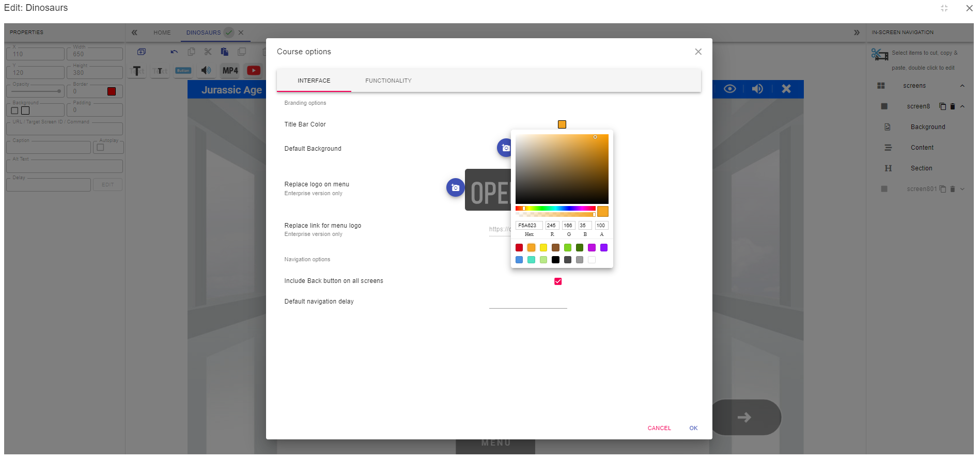Click the MP4 video insert icon
980x459 pixels.
coord(230,71)
